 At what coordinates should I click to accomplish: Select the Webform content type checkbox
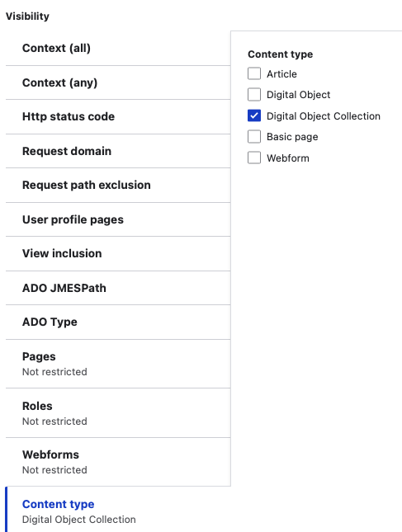(x=254, y=158)
